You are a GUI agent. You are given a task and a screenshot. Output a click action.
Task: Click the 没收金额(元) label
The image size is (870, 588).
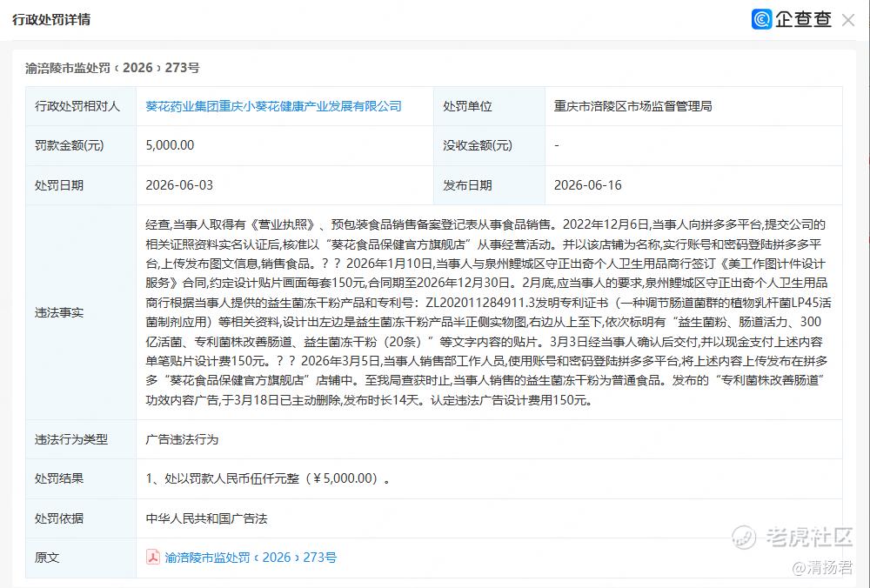tap(478, 145)
